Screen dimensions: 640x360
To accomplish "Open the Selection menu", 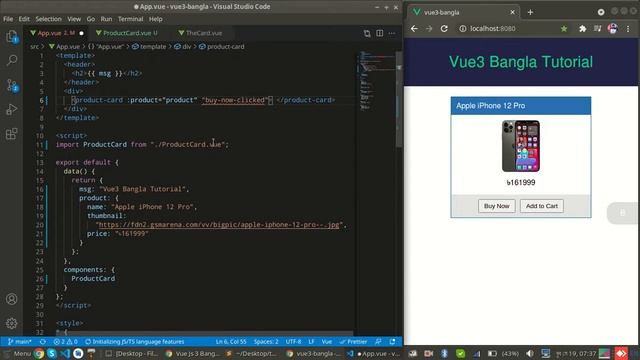I will 48,19.
